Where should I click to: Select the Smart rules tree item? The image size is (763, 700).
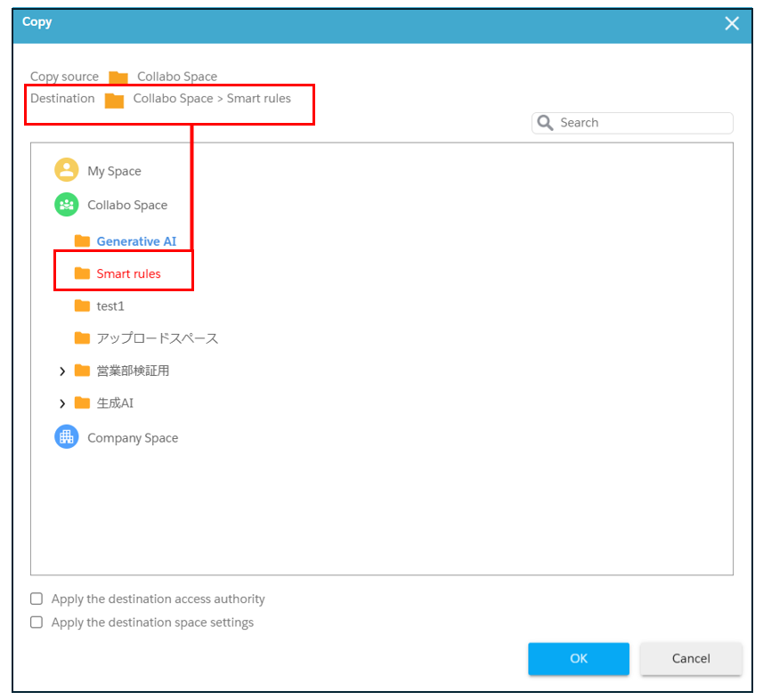[128, 273]
